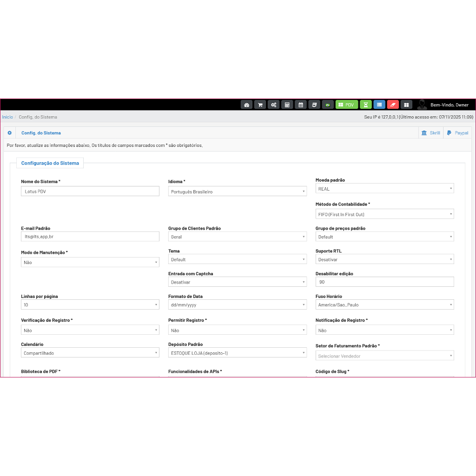Open the settings gears icon
The image size is (476, 476).
click(274, 105)
